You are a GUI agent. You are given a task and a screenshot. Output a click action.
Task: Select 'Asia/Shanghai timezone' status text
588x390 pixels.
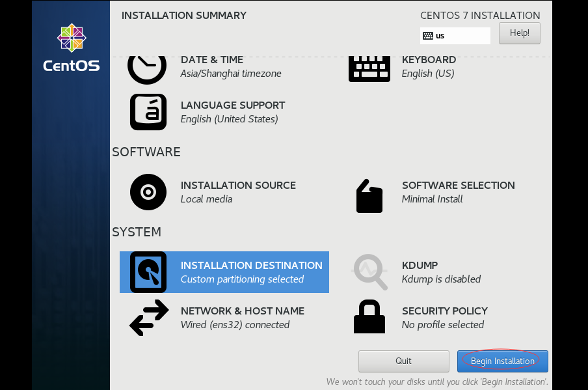(x=231, y=74)
